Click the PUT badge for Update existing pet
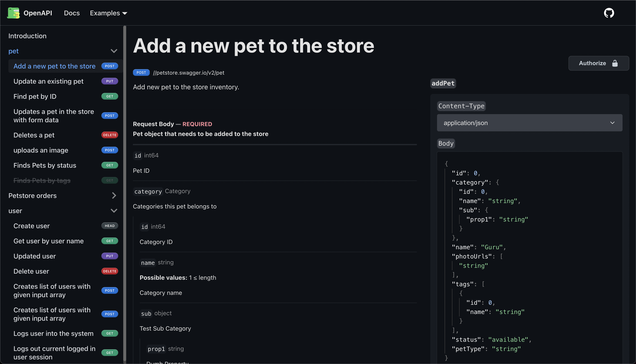Viewport: 636px width, 364px height. coord(110,81)
